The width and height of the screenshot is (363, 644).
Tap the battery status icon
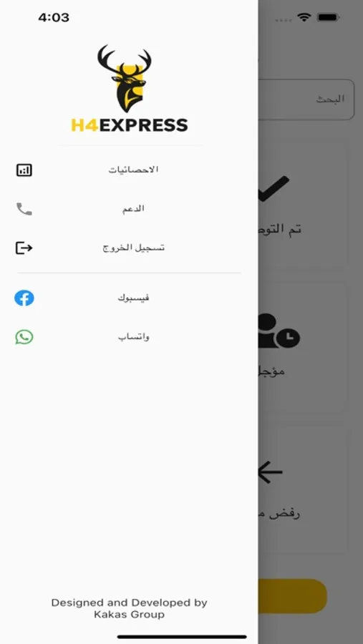pos(328,17)
